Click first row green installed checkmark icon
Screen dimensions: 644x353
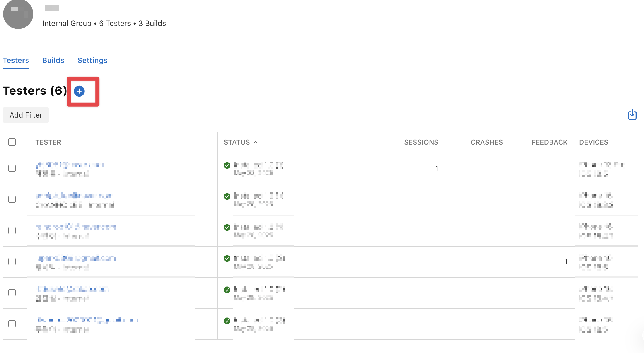[227, 165]
